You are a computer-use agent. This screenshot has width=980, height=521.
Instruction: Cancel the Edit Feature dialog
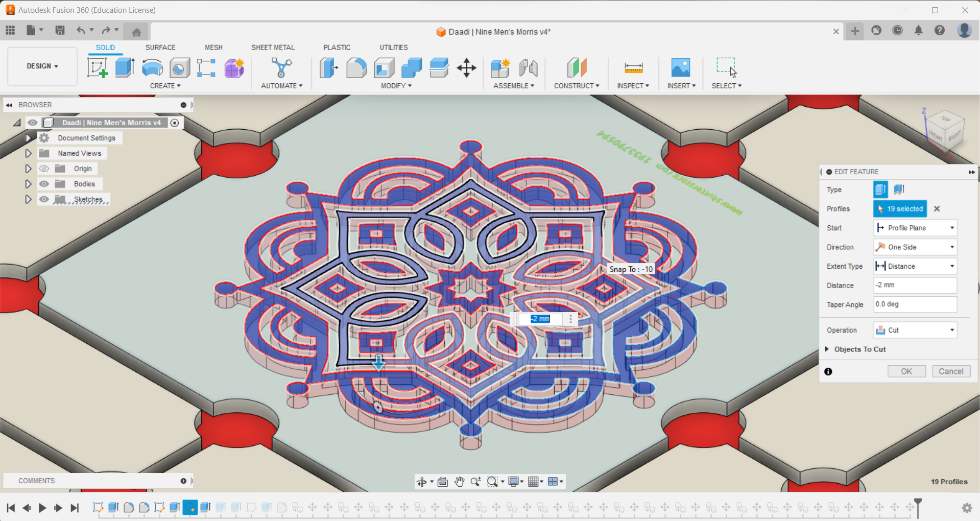coord(950,371)
